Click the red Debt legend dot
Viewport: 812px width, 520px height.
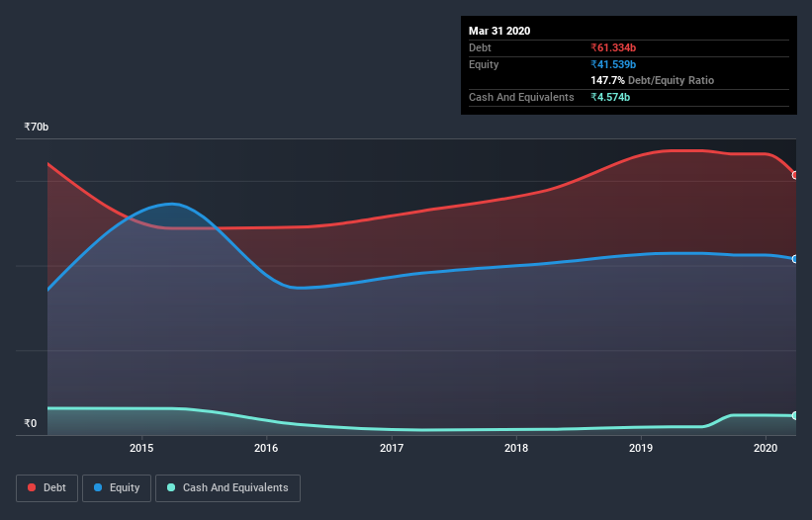[x=32, y=487]
